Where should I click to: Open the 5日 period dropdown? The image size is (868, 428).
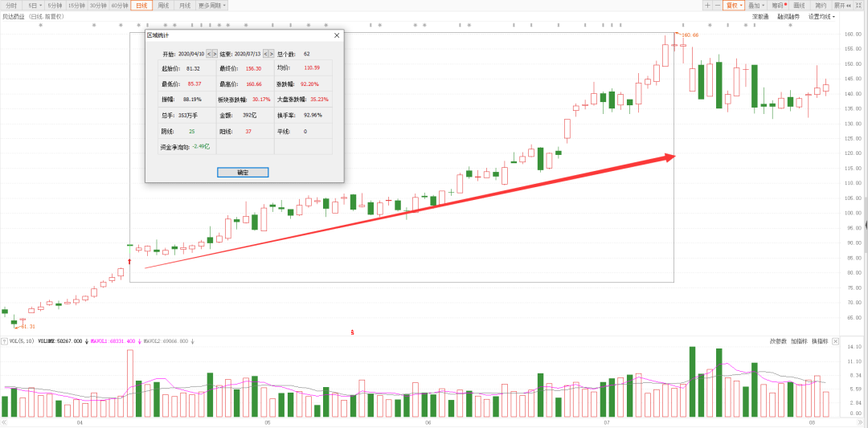(x=34, y=5)
